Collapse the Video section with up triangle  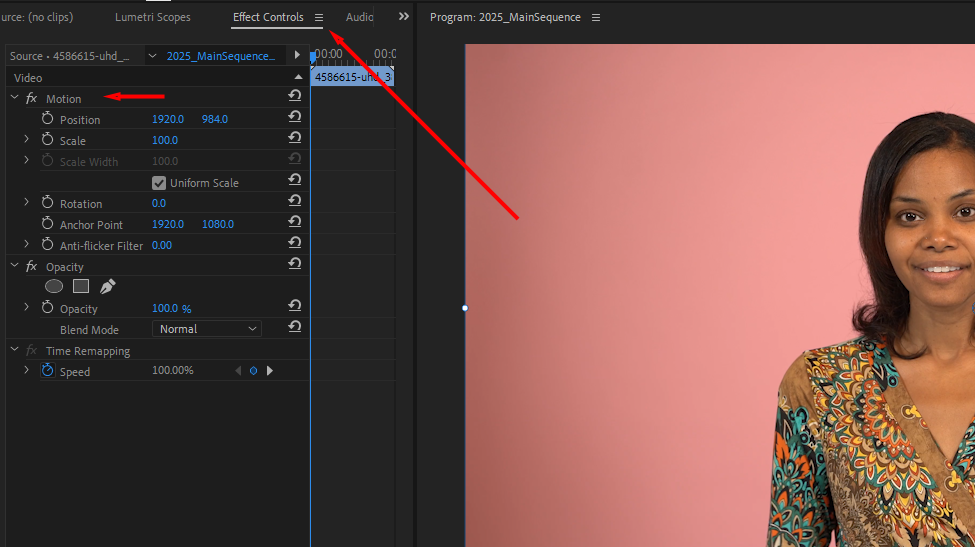click(298, 77)
